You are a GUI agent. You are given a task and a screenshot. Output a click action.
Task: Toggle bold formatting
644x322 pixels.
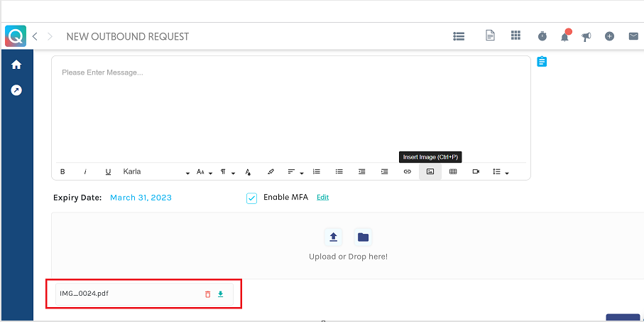point(63,172)
